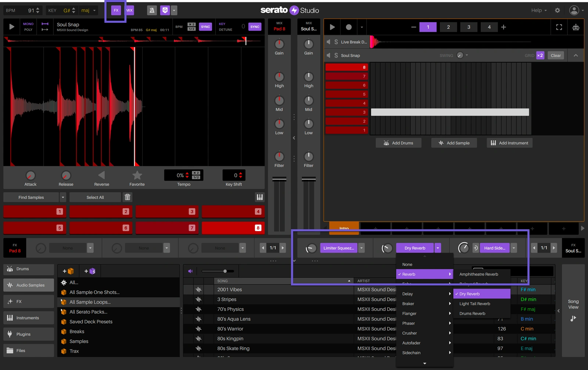
Task: Open the piano keyboard mode icon
Action: pos(260,197)
